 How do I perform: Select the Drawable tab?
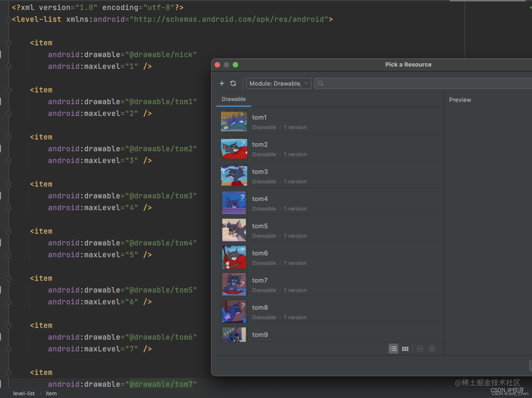click(234, 99)
